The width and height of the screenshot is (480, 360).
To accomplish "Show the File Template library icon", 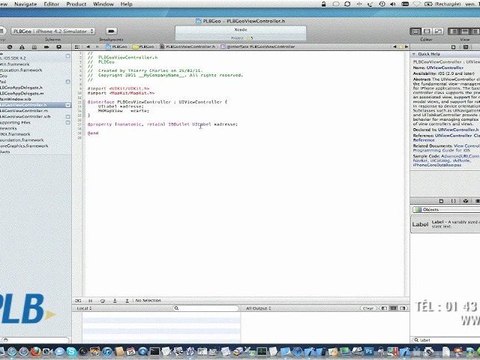I will [x=441, y=201].
